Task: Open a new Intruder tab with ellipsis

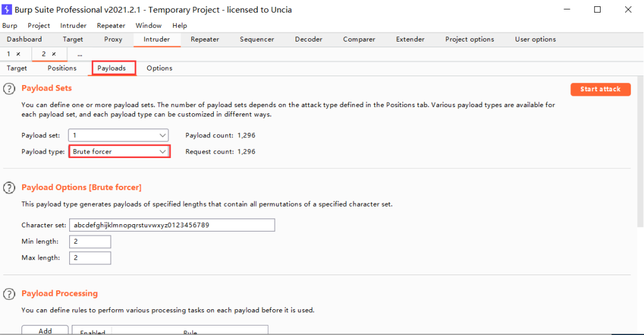Action: click(80, 54)
